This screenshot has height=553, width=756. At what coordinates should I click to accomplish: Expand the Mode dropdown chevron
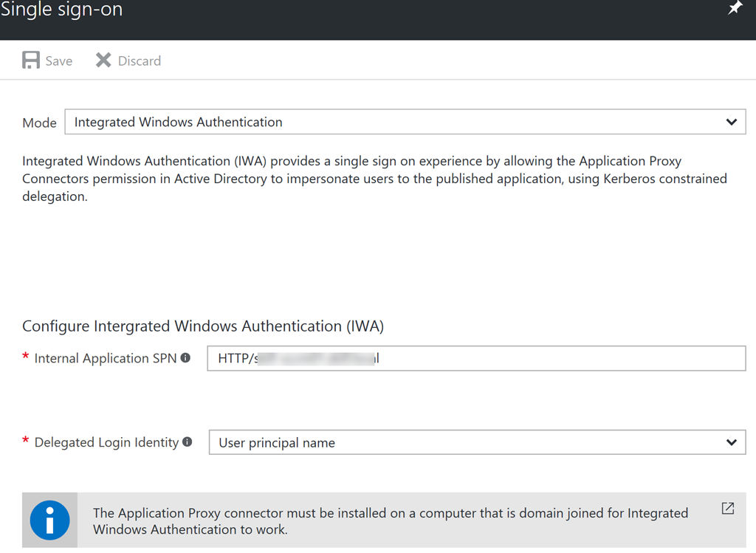(x=732, y=122)
